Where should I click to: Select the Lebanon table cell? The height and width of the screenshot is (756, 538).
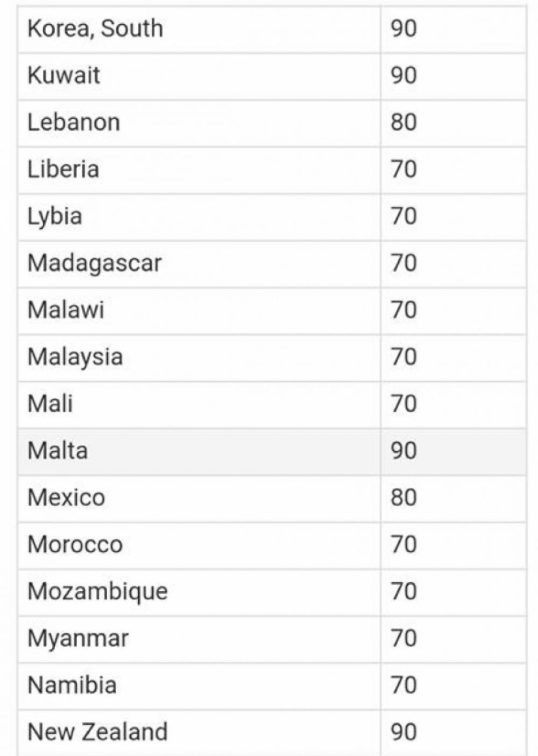199,123
